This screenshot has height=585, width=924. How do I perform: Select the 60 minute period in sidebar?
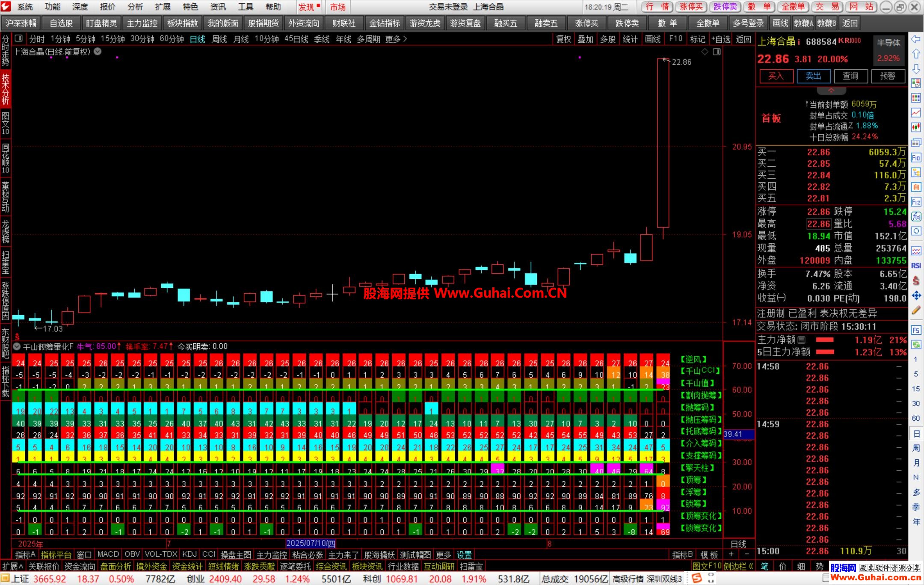point(916,418)
